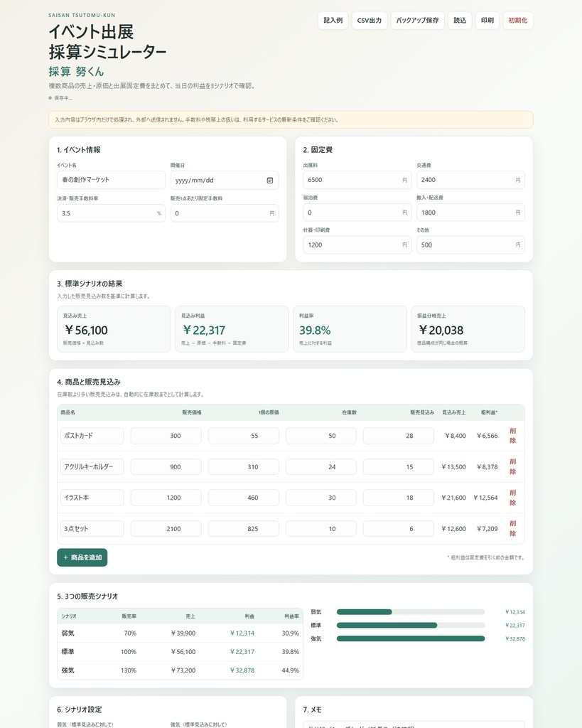Select the 利益率 value 39.8% card
The image size is (582, 728).
point(350,328)
